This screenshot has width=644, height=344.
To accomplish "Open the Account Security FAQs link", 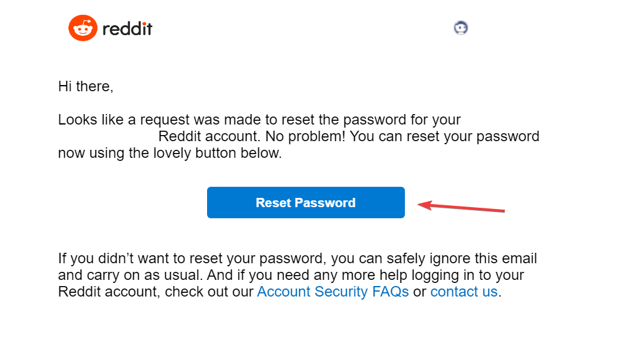I will coord(333,292).
